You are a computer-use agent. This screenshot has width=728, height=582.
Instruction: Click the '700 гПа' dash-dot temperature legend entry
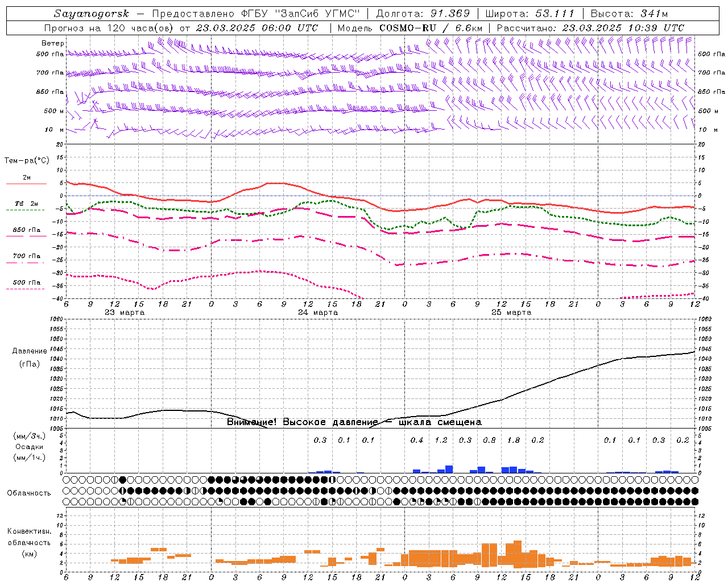click(x=26, y=259)
